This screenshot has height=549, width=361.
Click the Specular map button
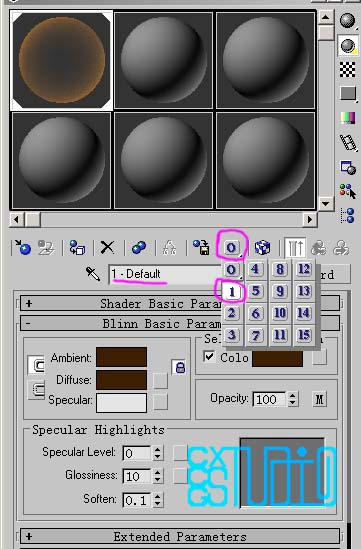pyautogui.click(x=160, y=402)
